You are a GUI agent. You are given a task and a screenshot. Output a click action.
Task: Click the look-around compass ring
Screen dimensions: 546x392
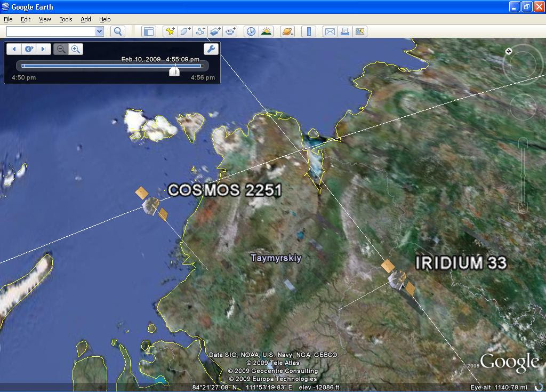click(x=524, y=64)
